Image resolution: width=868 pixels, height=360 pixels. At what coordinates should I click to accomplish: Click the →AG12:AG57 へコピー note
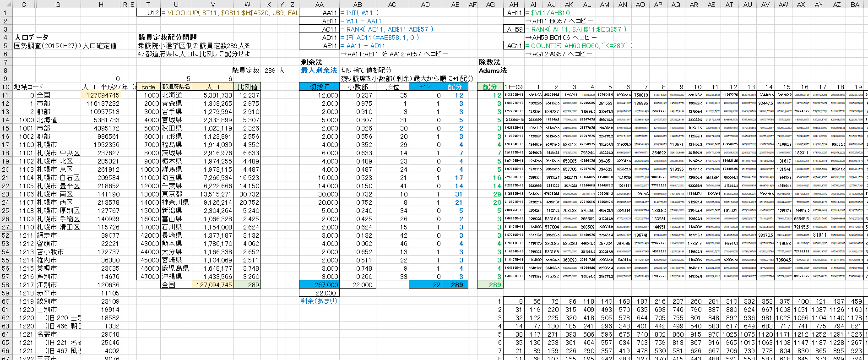point(559,54)
